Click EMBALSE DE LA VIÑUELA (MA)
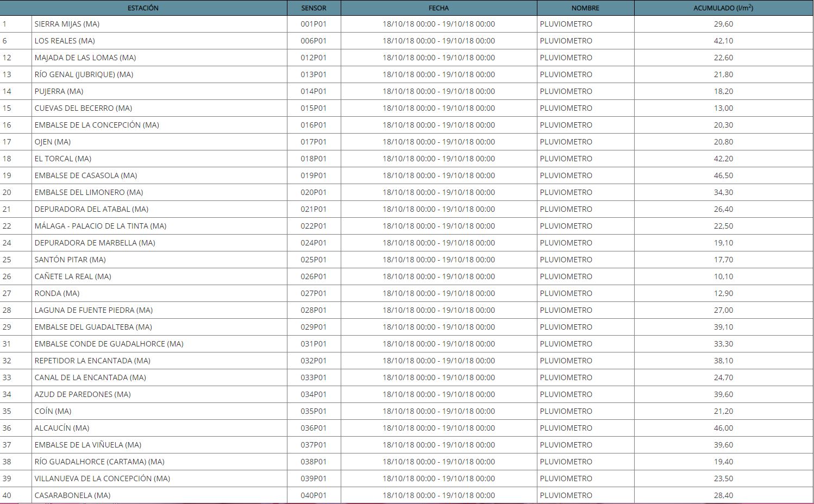 click(88, 445)
